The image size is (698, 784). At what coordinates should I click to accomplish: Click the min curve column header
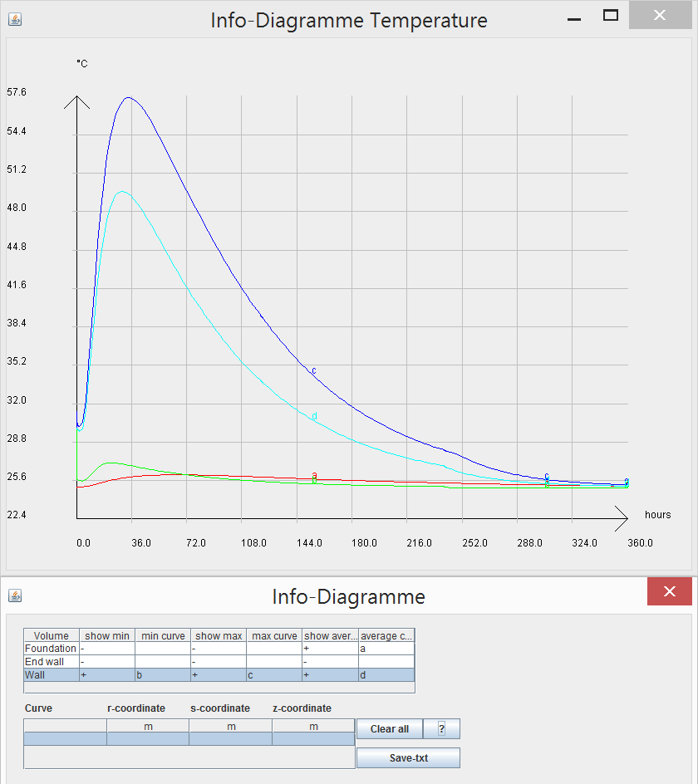coord(163,635)
